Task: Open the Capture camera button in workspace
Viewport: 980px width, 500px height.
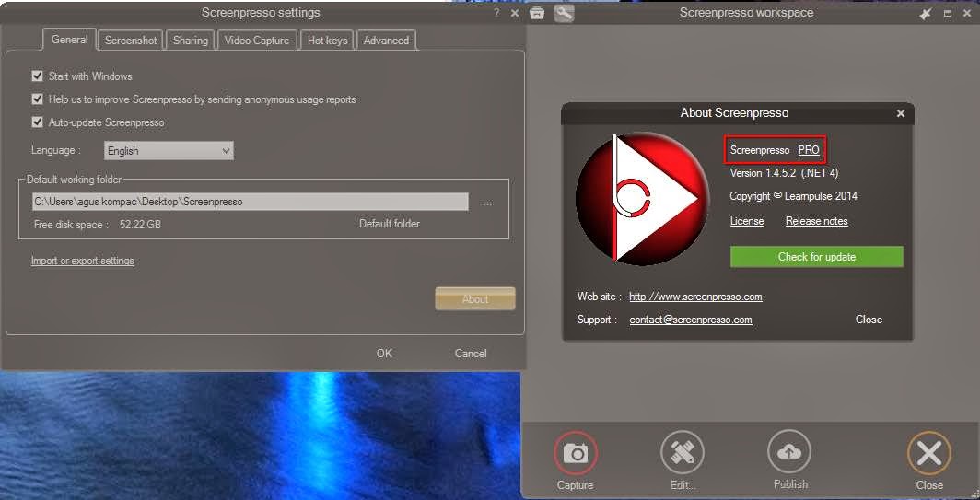Action: (x=575, y=453)
